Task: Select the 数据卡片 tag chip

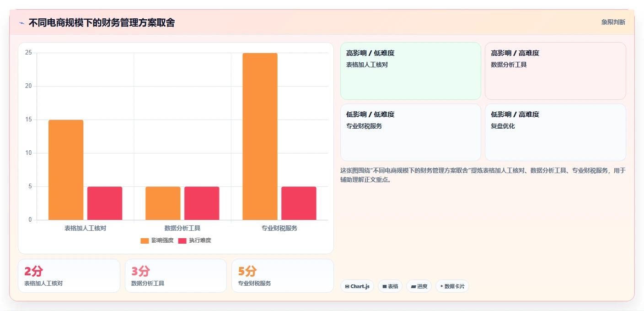Action: (452, 286)
